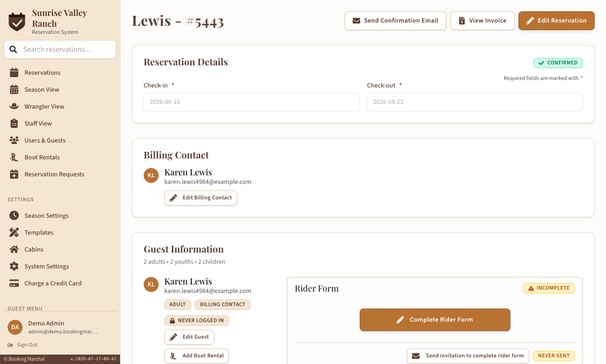Click the Reservations calendar icon in sidebar
The width and height of the screenshot is (606, 364).
coord(14,72)
